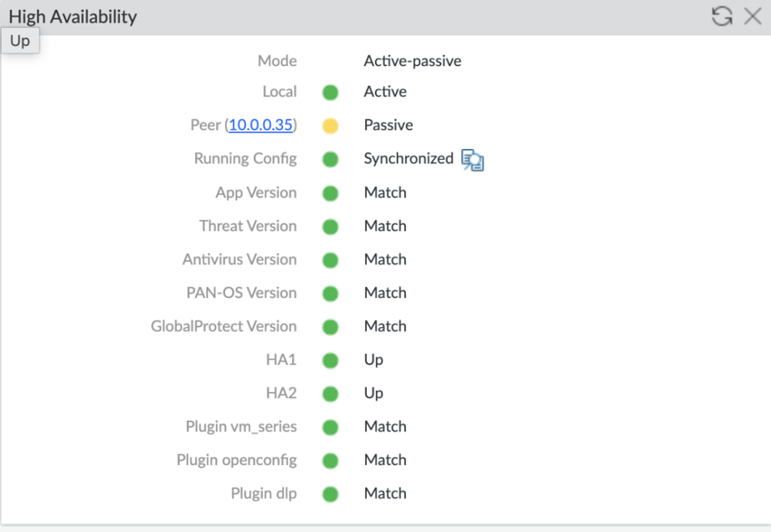Click the Threat Version status dot

pyautogui.click(x=330, y=226)
